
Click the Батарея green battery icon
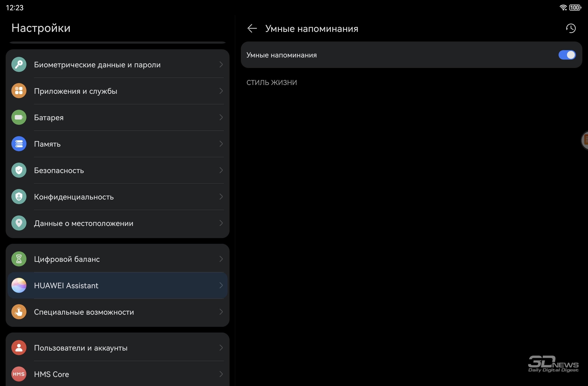tap(19, 117)
